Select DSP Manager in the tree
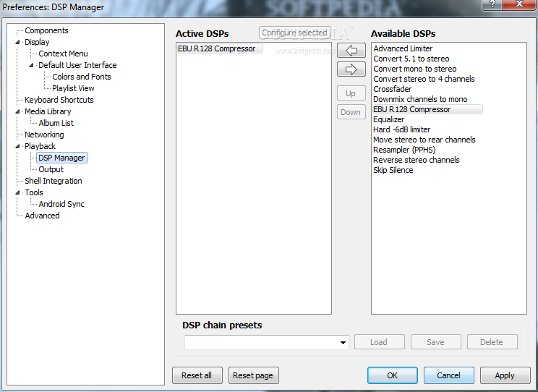Screen dimensions: 538x392 pyautogui.click(x=61, y=158)
